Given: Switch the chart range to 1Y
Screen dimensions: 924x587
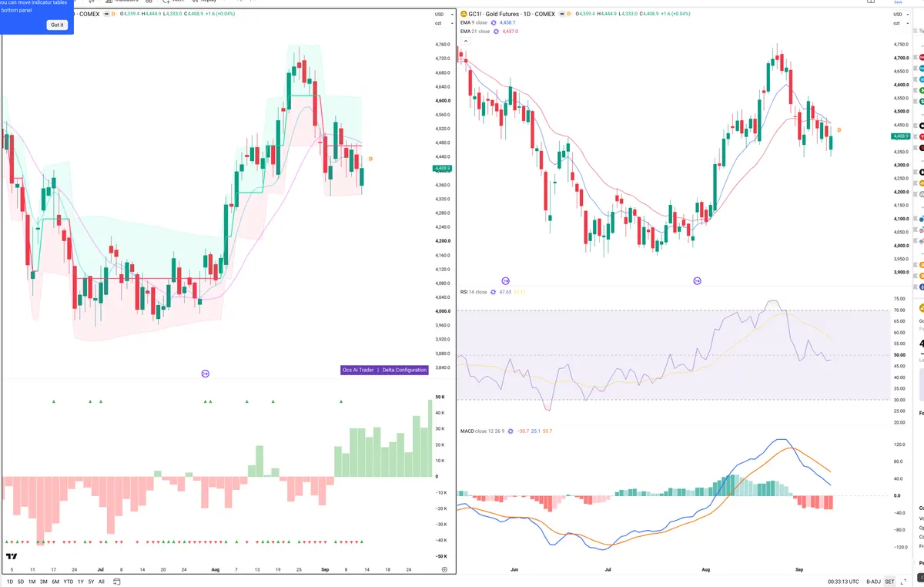Looking at the screenshot, I should pyautogui.click(x=81, y=582).
